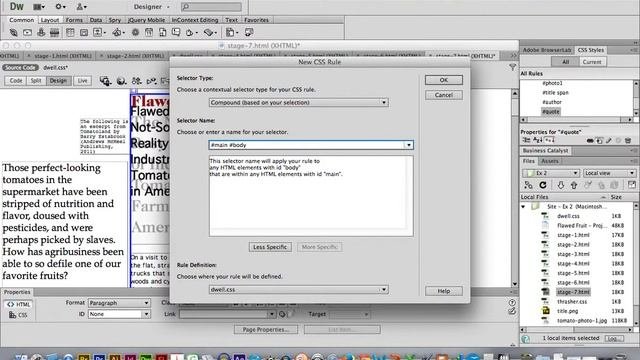The image size is (640, 360).
Task: Click Show category view icon in CSS panel
Action: [527, 140]
